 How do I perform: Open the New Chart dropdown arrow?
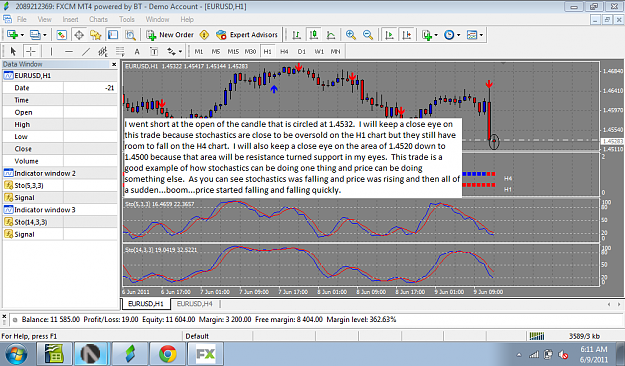[x=22, y=35]
